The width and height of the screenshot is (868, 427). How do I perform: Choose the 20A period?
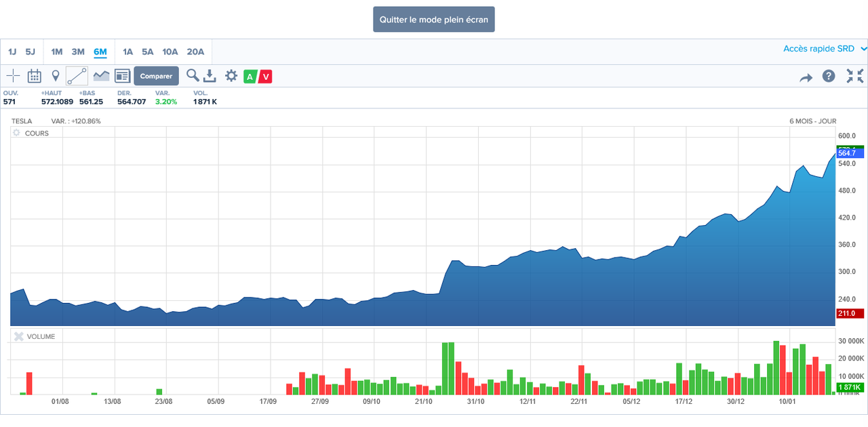tap(196, 52)
